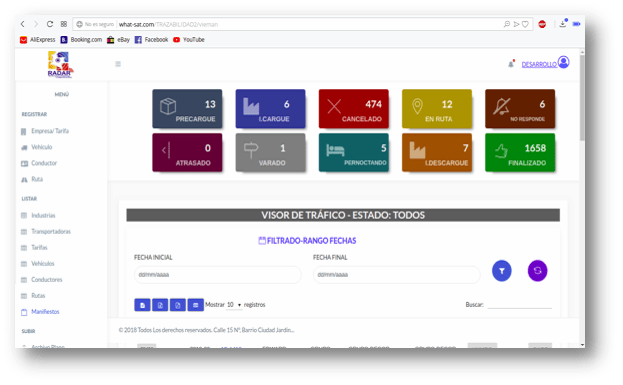Select Ruta in the Registrar menu
This screenshot has height=385, width=623.
click(x=37, y=179)
